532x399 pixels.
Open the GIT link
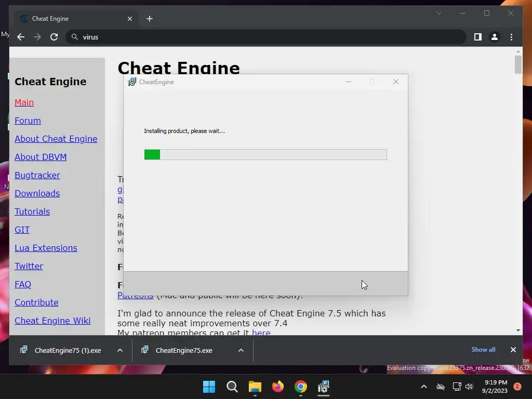coord(22,230)
